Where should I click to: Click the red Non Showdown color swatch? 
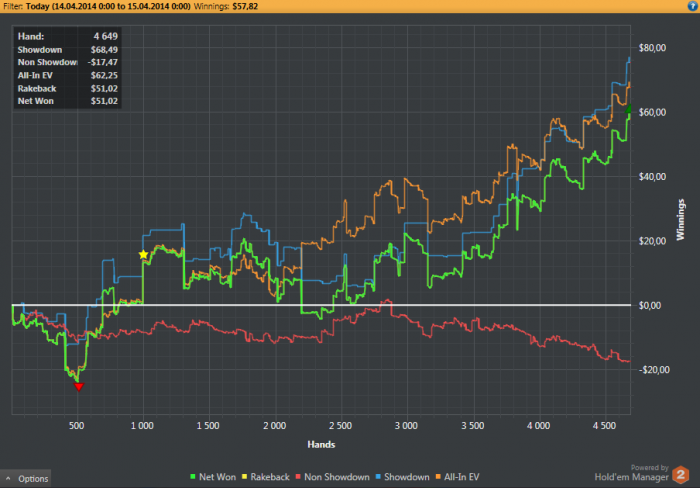coord(298,477)
